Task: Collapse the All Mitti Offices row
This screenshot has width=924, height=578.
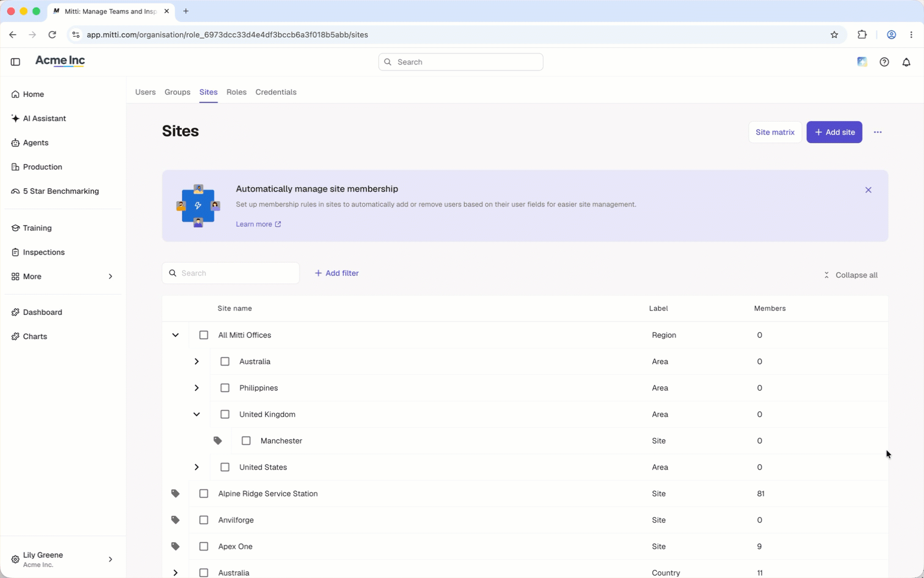Action: (175, 335)
